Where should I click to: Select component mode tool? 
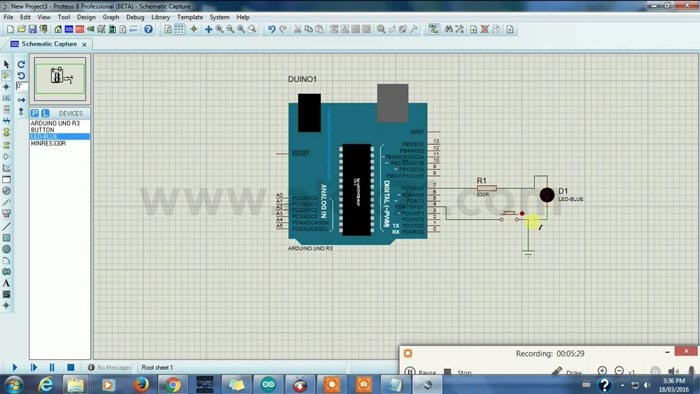click(6, 75)
